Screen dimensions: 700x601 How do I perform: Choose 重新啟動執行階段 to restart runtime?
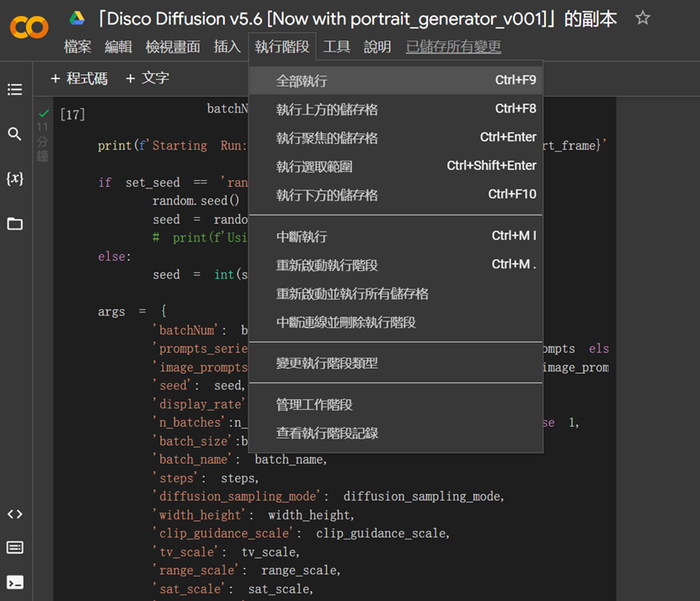396,265
